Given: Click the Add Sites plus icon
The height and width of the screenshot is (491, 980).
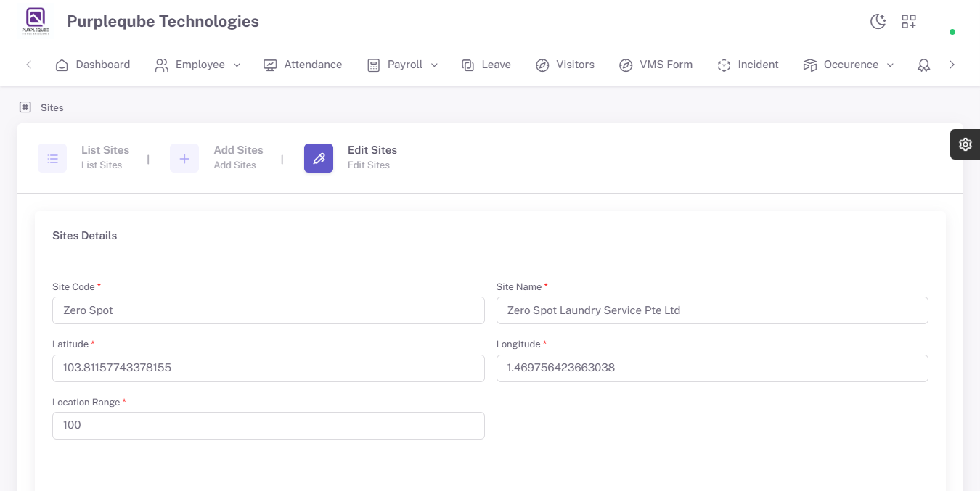Looking at the screenshot, I should pyautogui.click(x=184, y=158).
